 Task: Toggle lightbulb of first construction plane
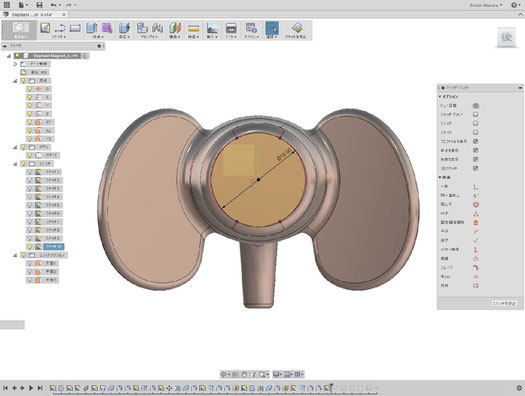coord(30,263)
